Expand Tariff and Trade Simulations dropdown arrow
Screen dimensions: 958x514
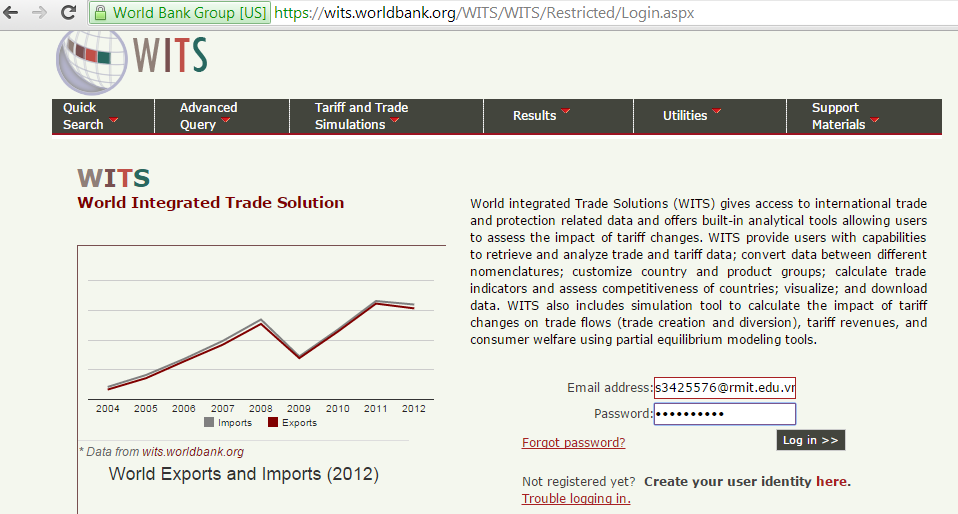[x=395, y=122]
